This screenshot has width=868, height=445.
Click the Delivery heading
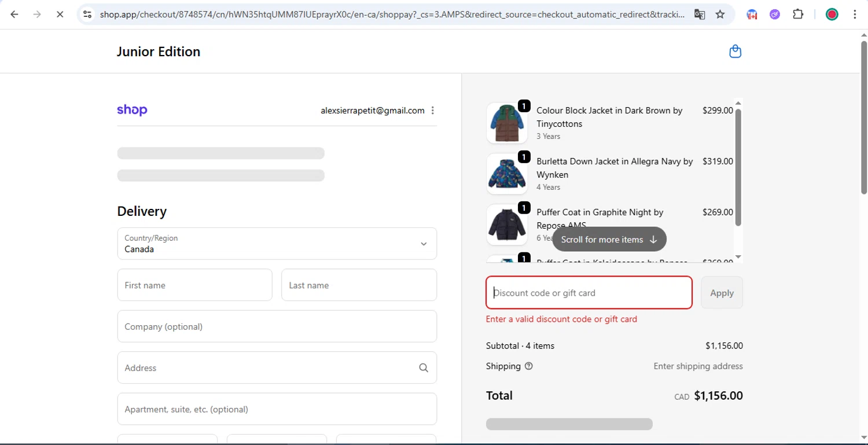142,211
